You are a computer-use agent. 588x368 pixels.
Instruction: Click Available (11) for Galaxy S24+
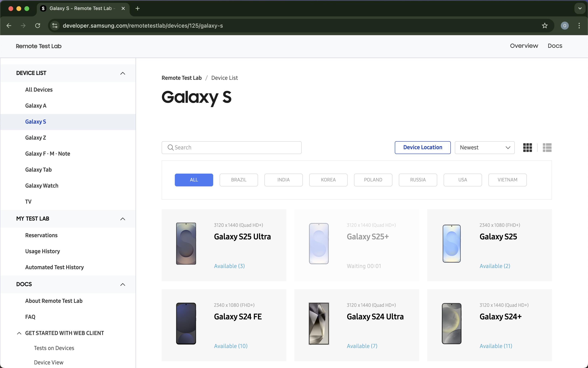tap(496, 346)
